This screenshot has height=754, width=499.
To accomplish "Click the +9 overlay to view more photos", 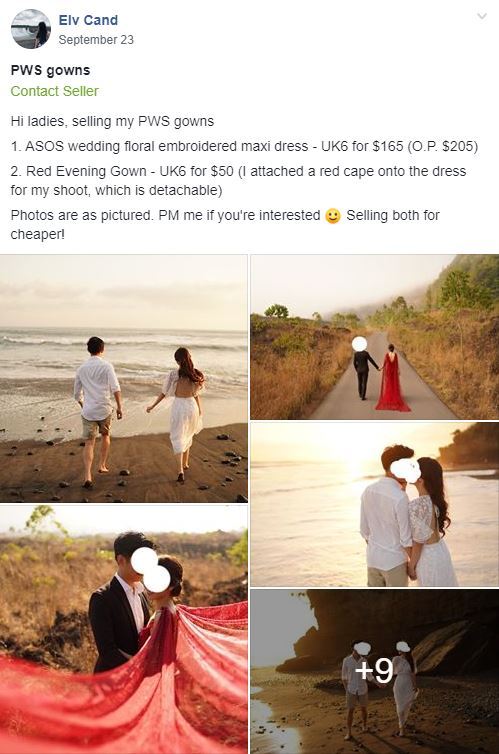I will point(374,672).
